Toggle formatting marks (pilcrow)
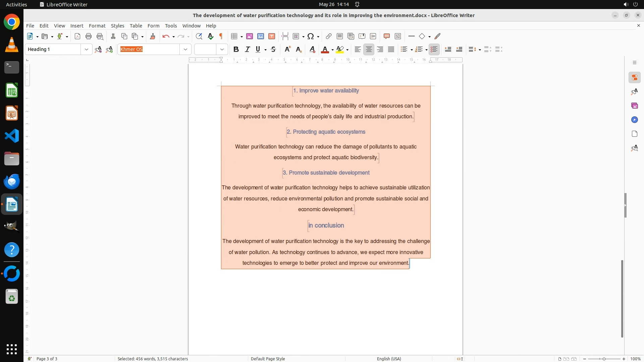 (x=221, y=37)
